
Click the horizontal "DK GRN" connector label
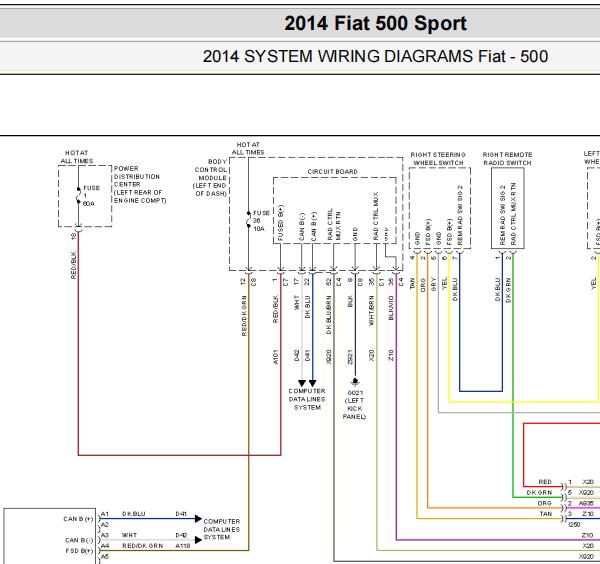[x=539, y=492]
